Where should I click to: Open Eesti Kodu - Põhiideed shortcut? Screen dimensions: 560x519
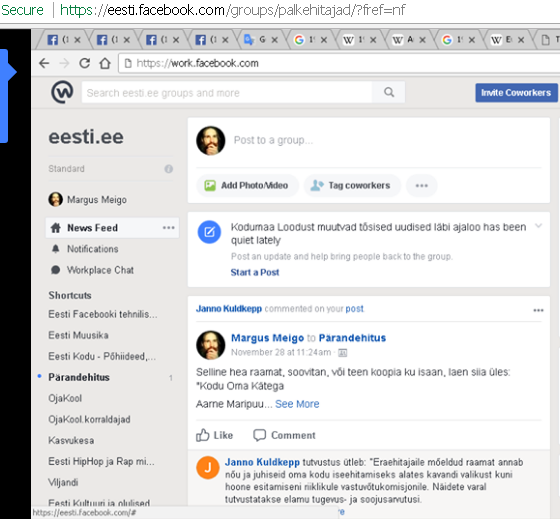coord(102,356)
